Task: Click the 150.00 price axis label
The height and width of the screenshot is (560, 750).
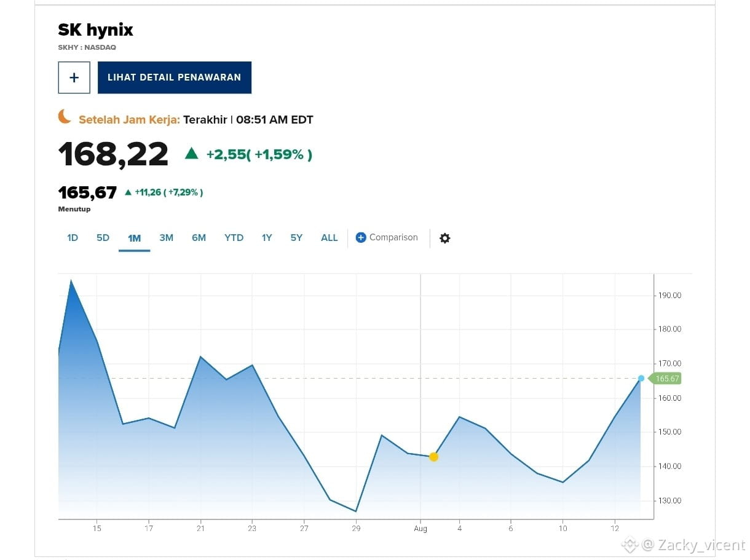Action: [669, 432]
